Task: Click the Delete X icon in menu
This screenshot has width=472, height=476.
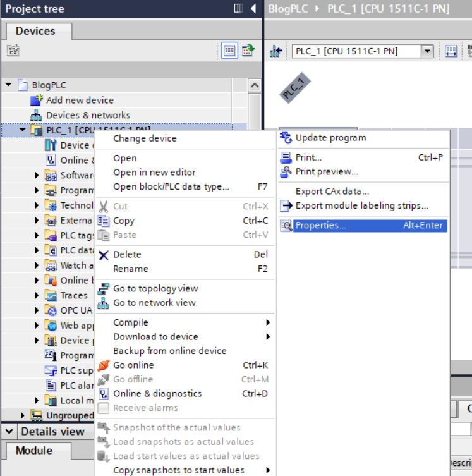Action: [104, 255]
